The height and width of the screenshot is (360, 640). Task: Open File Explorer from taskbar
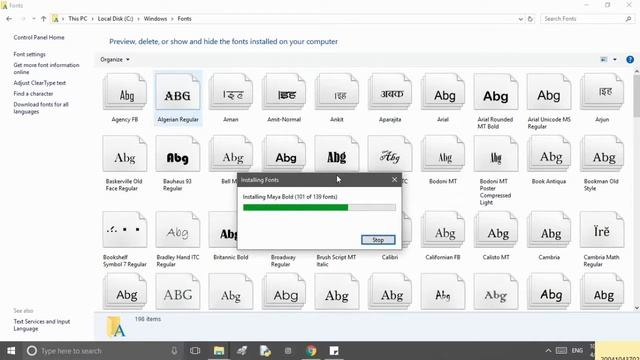219,351
